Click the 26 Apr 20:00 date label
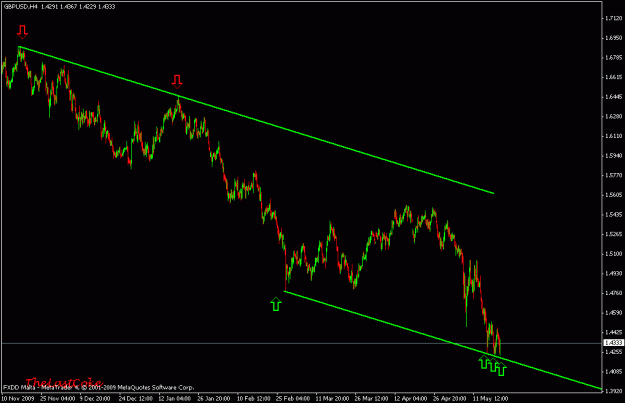The height and width of the screenshot is (403, 625). coord(450,399)
